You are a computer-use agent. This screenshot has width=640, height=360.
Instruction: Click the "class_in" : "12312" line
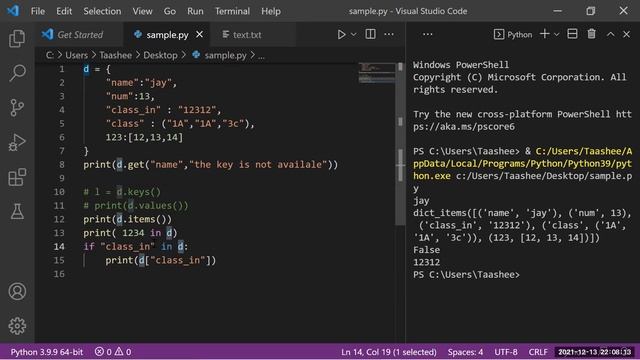coord(163,110)
